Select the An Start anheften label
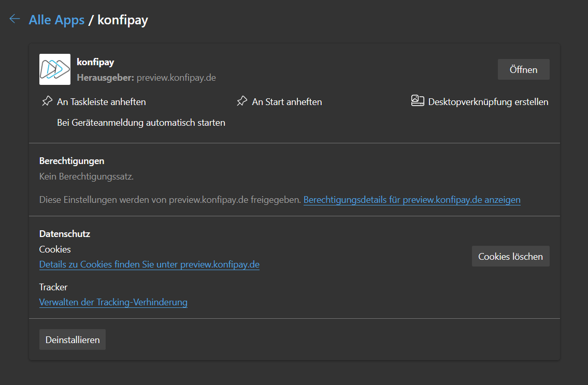The width and height of the screenshot is (588, 385). (x=287, y=102)
